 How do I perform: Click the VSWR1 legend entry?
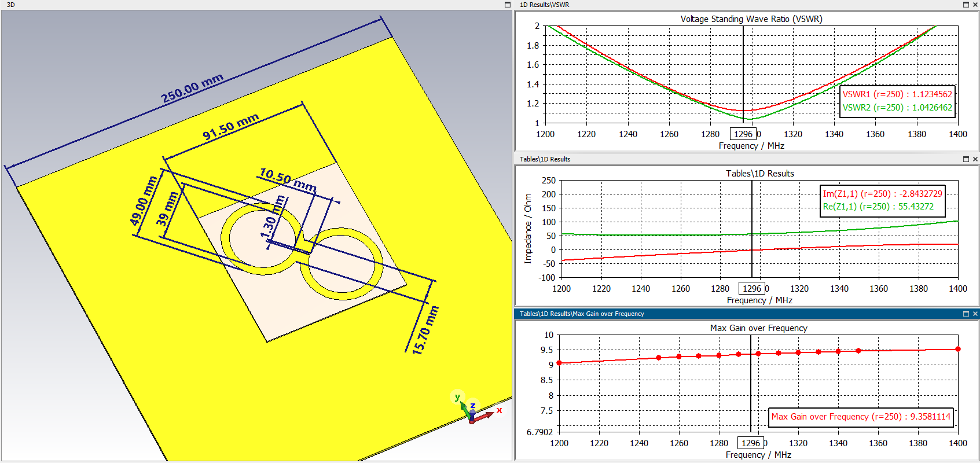[897, 94]
